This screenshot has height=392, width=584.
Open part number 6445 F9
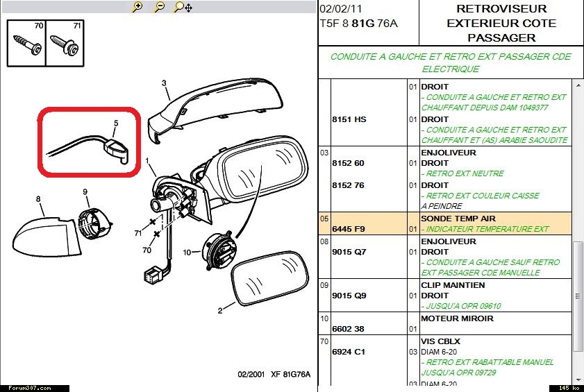point(349,229)
